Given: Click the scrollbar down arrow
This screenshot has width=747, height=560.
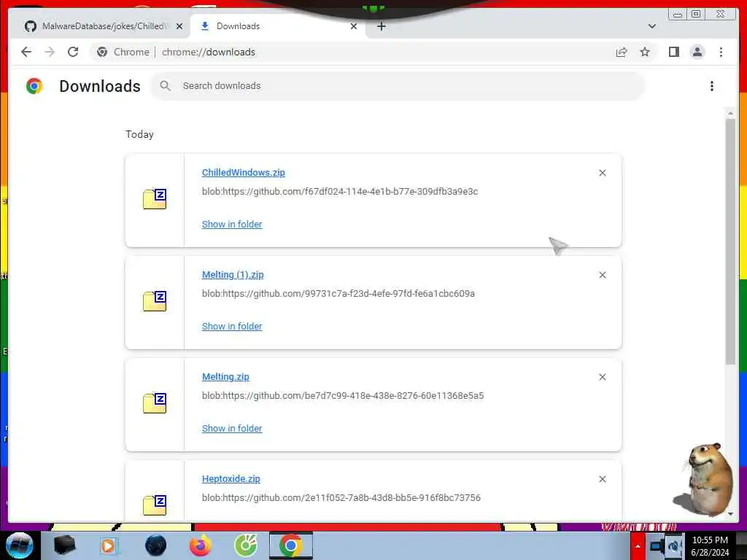Looking at the screenshot, I should click(730, 514).
